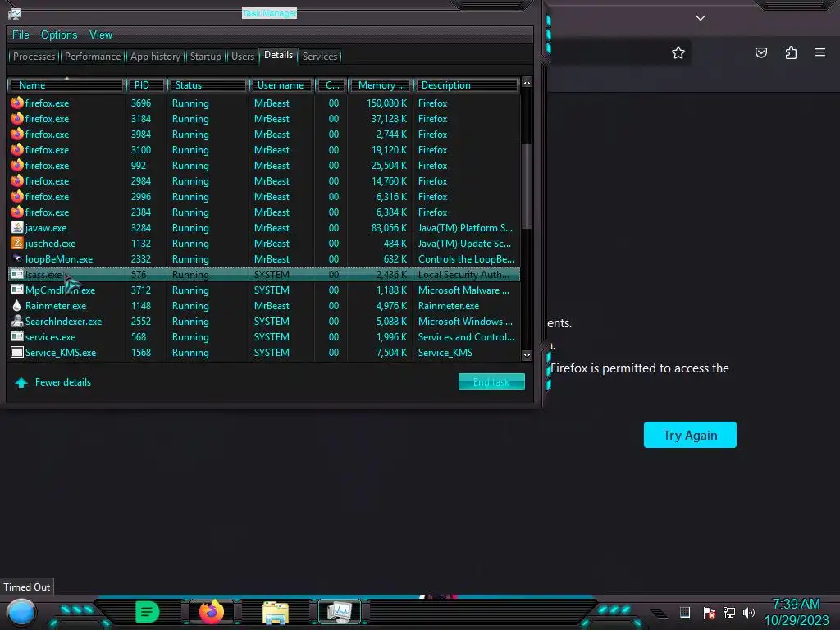Open the Firefox extensions puzzle icon
Image resolution: width=840 pixels, height=630 pixels.
(x=791, y=52)
